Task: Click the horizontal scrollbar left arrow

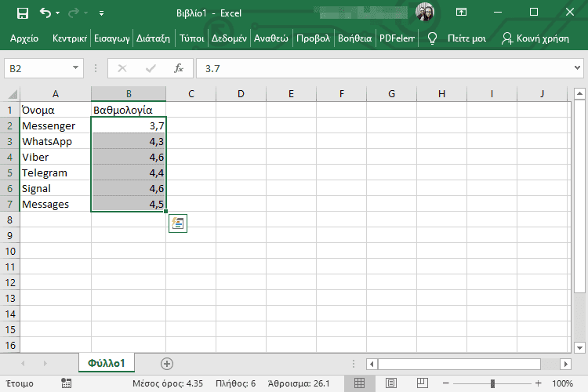Action: (x=372, y=364)
